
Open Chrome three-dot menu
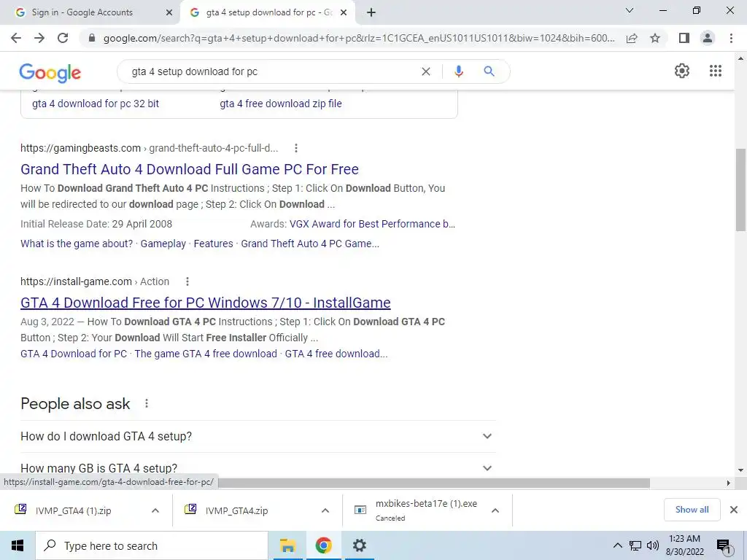tap(731, 38)
